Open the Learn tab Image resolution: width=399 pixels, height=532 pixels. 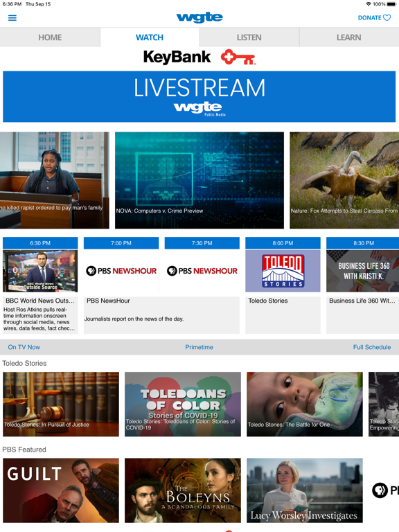click(349, 37)
